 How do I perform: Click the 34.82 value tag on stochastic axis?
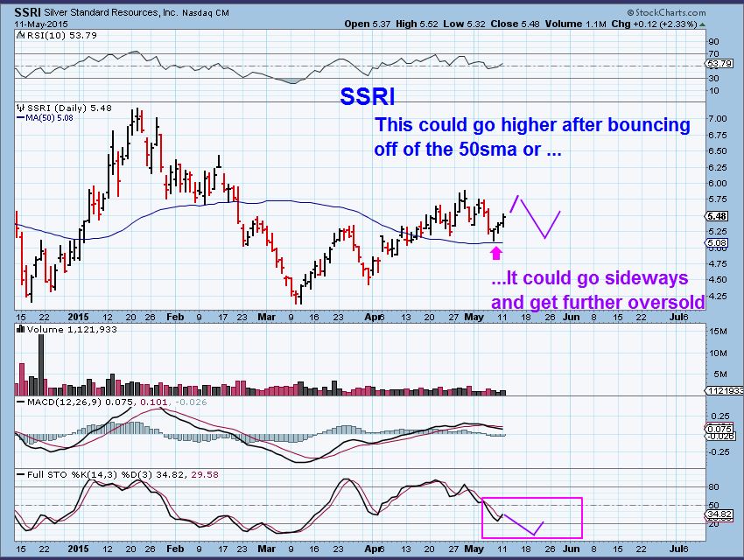[x=719, y=514]
